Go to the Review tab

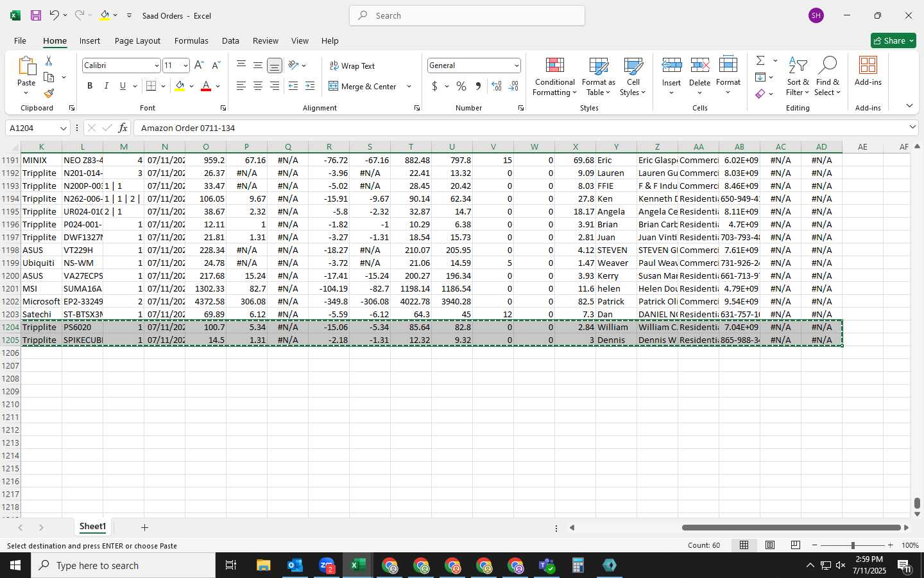click(266, 40)
